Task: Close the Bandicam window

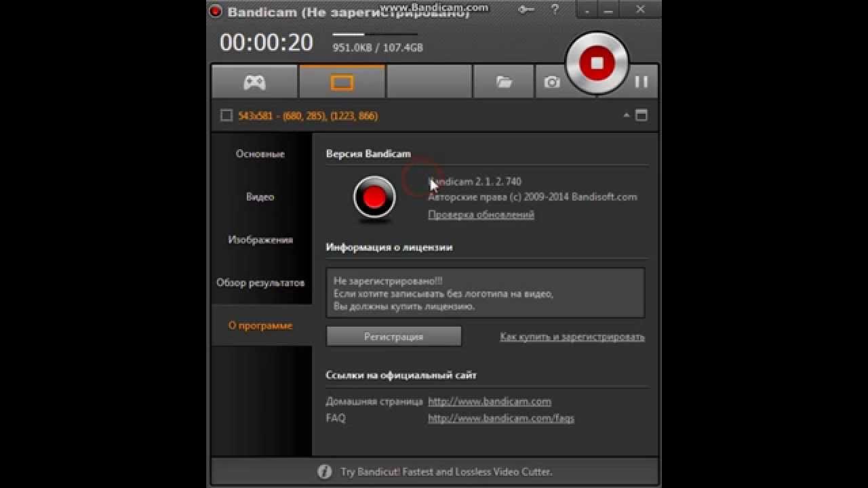Action: click(640, 9)
